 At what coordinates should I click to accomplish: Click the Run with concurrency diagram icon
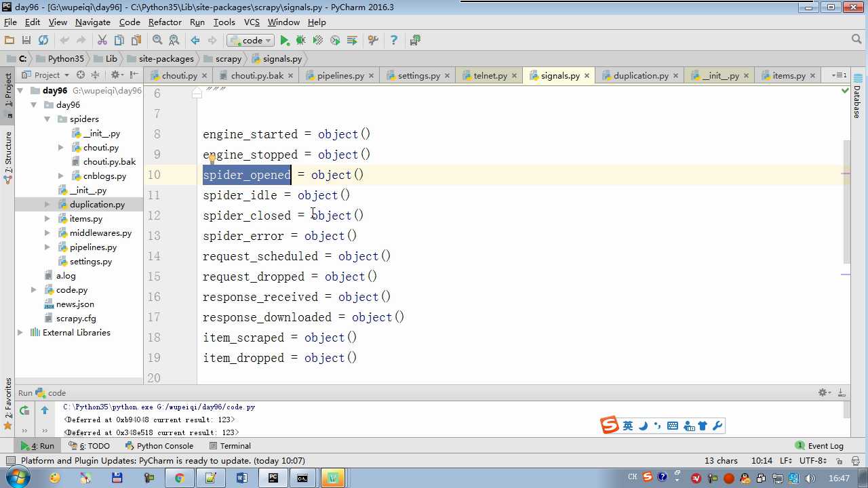352,41
